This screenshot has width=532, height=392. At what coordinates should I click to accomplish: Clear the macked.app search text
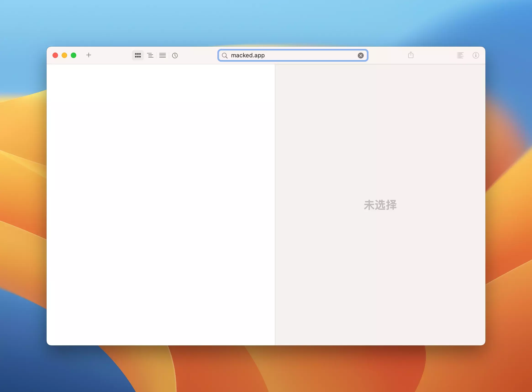361,55
